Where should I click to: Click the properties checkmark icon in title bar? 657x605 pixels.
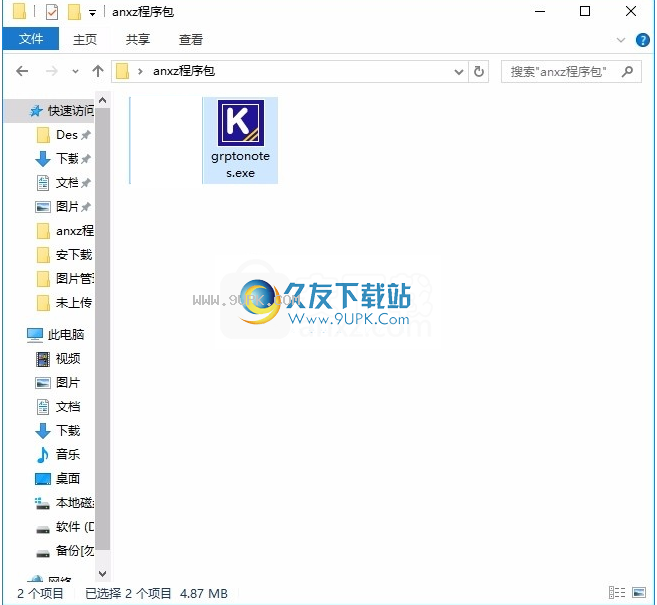coord(52,12)
